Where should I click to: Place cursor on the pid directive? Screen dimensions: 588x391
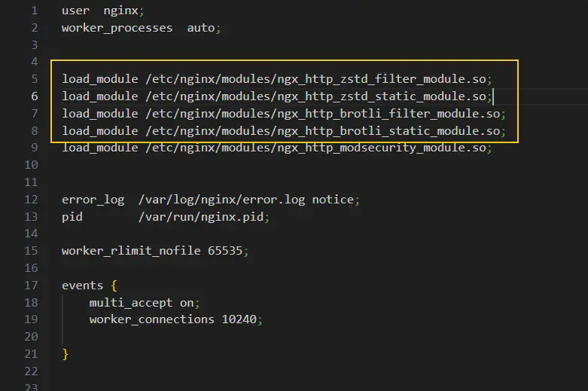[72, 217]
